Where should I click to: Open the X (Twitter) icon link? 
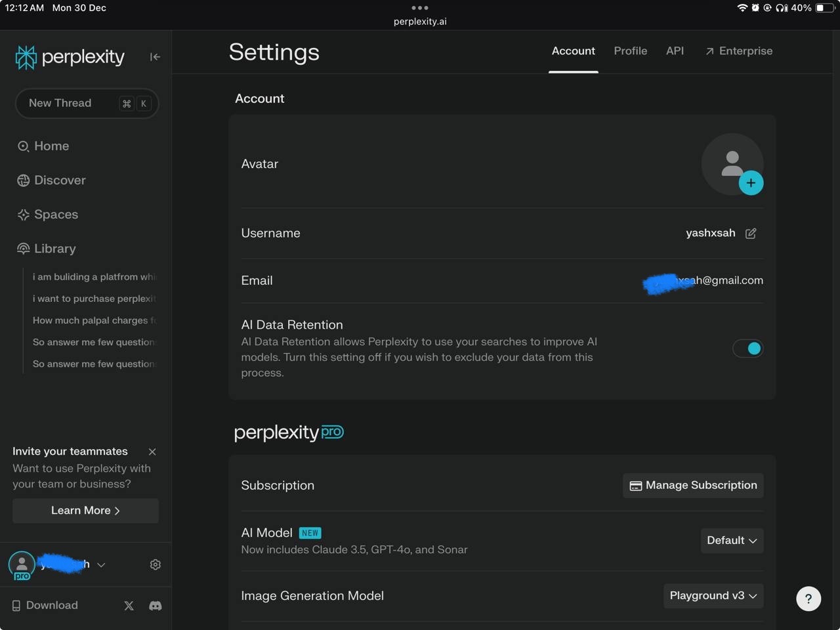click(129, 606)
